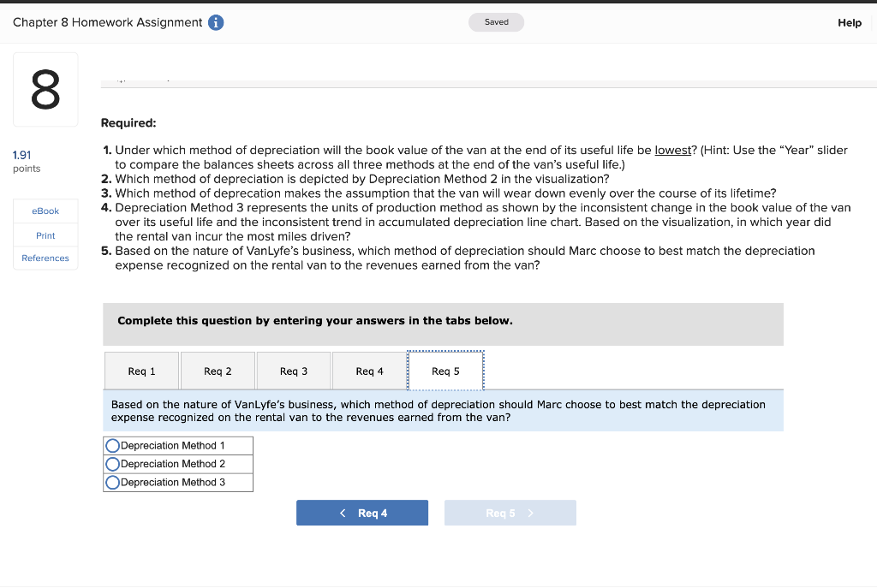This screenshot has height=588, width=877.
Task: Go back using the Req 4 button
Action: coord(361,512)
